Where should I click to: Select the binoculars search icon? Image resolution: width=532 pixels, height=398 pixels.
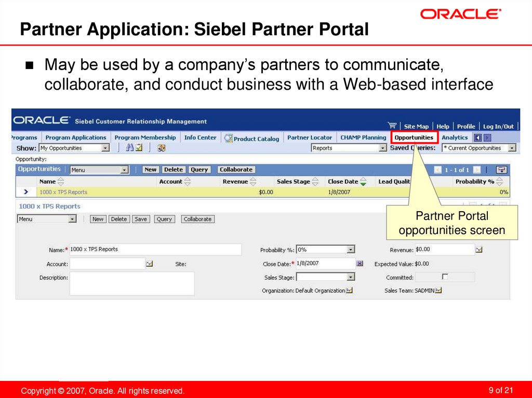[x=130, y=147]
